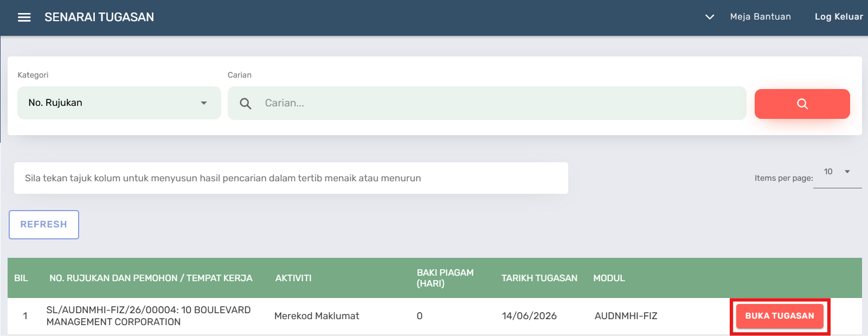Click Log Keluar to sign out

[x=839, y=17]
